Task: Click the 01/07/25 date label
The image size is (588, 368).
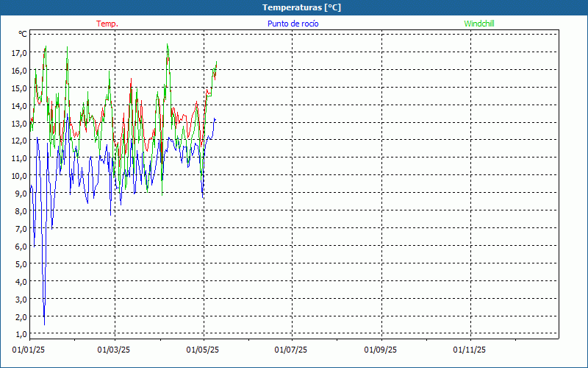Action: point(290,350)
